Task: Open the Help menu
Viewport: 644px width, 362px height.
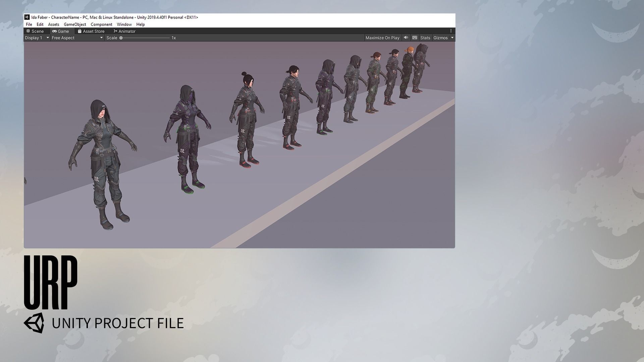Action: (x=141, y=24)
